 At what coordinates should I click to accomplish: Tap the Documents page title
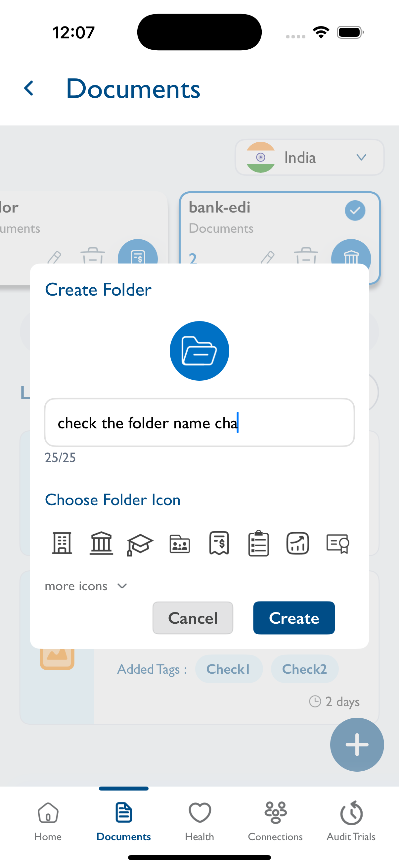tap(133, 89)
